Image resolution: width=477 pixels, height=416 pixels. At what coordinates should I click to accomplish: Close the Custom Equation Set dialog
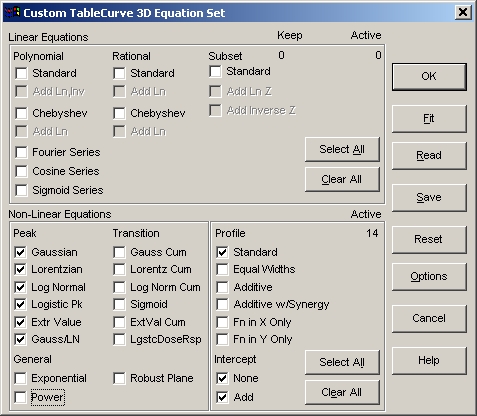tap(463, 13)
